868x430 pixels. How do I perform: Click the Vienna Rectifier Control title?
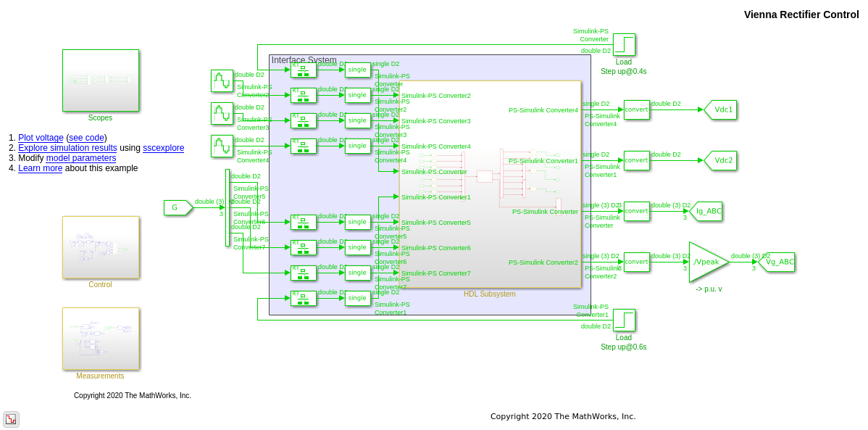(801, 15)
